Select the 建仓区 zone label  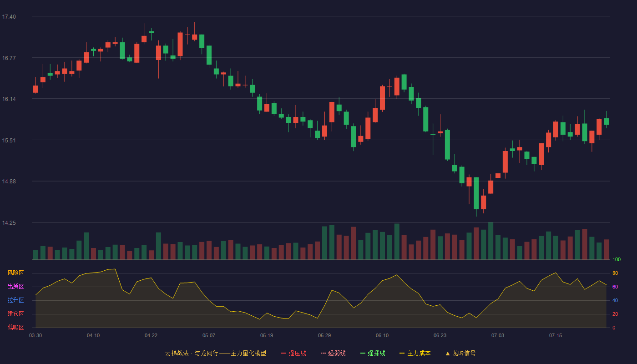(15, 314)
